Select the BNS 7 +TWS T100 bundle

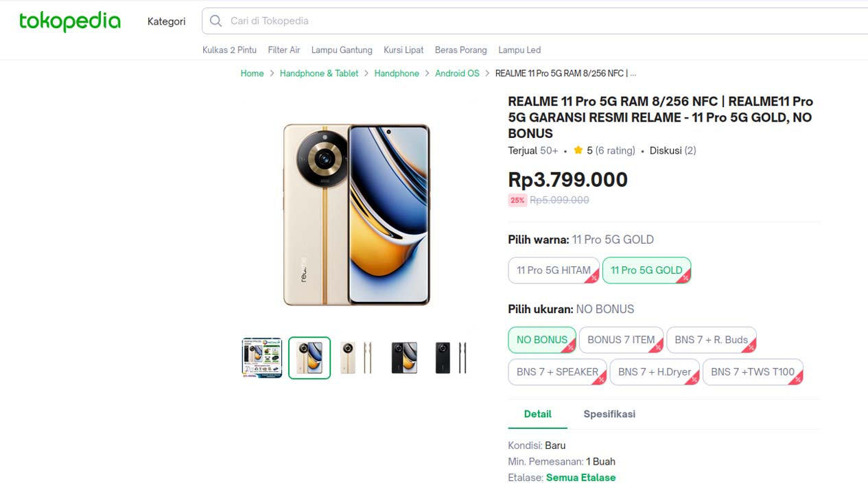coord(751,371)
